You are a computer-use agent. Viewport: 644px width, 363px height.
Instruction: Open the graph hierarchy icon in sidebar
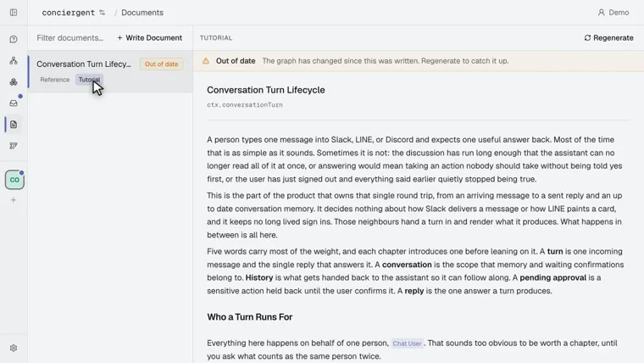coord(14,61)
